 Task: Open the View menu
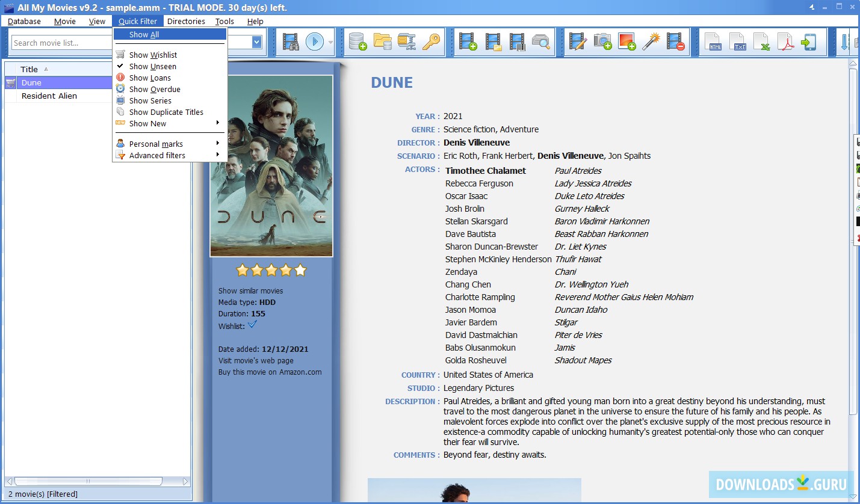click(97, 21)
